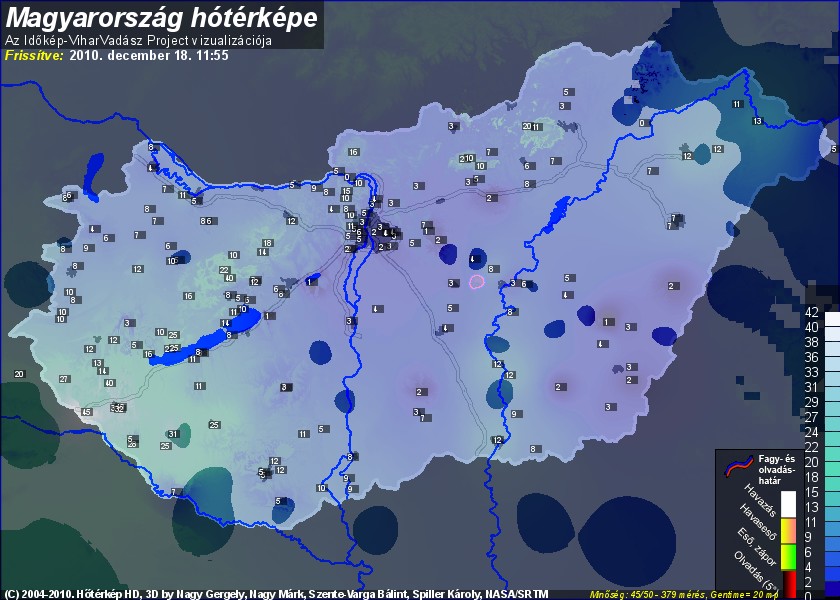The width and height of the screenshot is (840, 600).
Task: Click the white Havazás legend swatch
Action: [x=788, y=503]
